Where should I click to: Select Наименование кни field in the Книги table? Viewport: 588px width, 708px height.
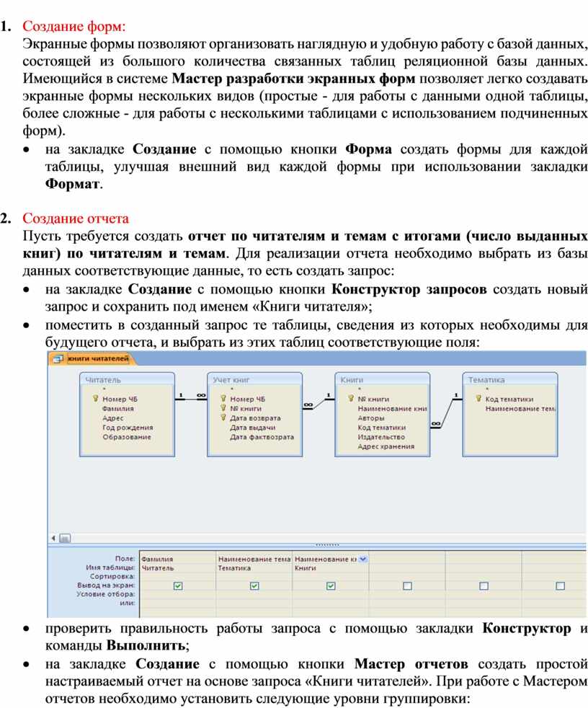tap(392, 409)
